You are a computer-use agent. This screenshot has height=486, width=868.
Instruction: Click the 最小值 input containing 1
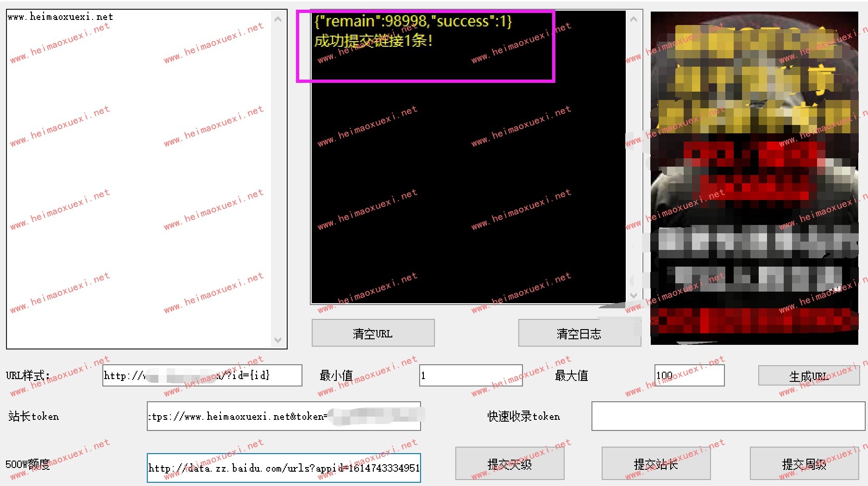point(471,375)
